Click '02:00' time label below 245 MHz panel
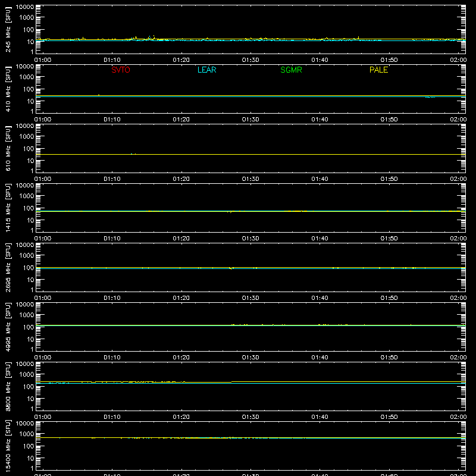 [458, 60]
